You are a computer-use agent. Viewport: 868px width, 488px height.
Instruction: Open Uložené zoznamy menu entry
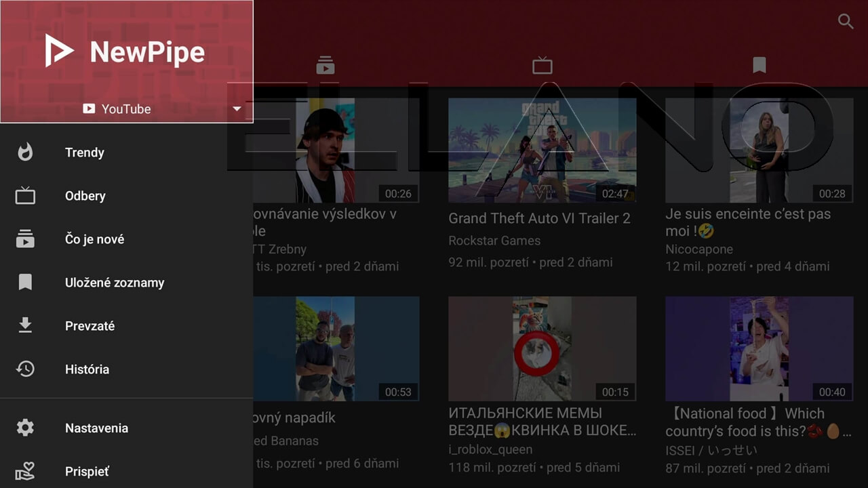coord(126,282)
